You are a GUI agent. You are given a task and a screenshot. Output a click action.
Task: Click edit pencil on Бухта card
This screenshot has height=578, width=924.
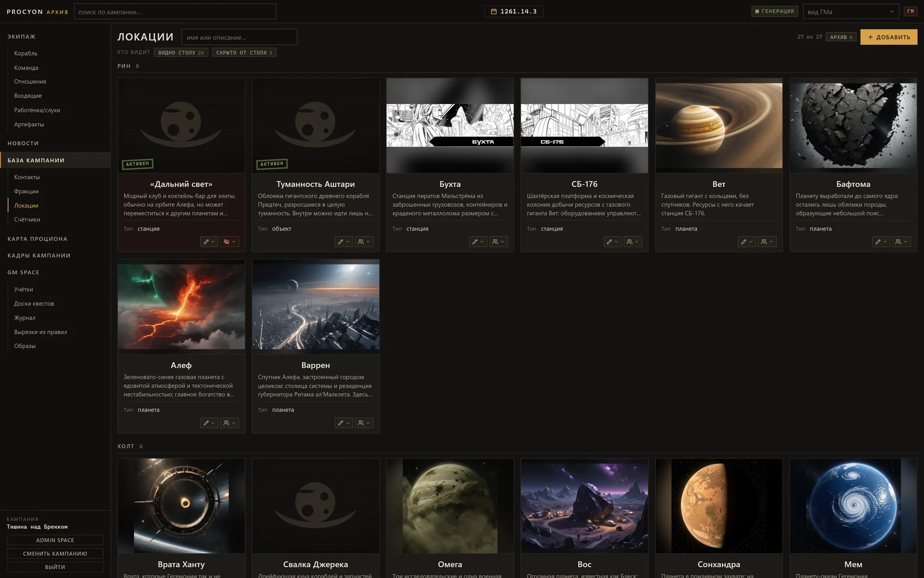478,242
